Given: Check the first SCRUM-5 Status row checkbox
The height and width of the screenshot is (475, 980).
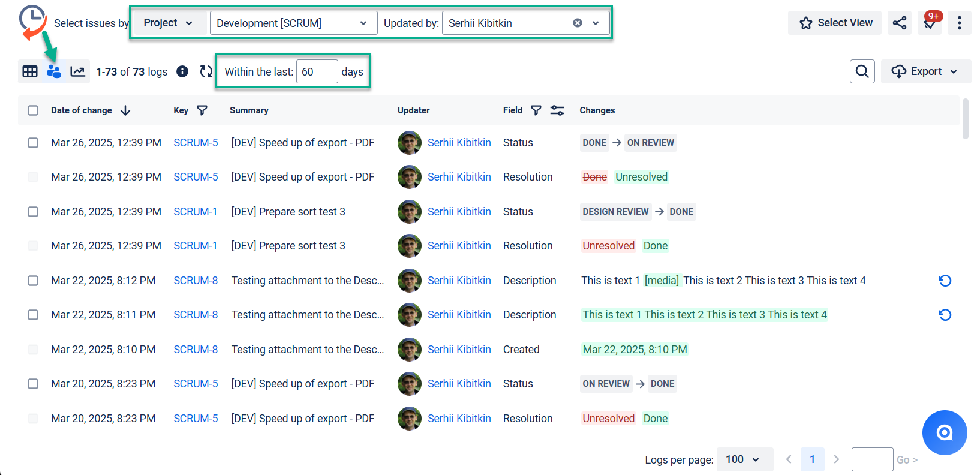Looking at the screenshot, I should click(x=33, y=143).
